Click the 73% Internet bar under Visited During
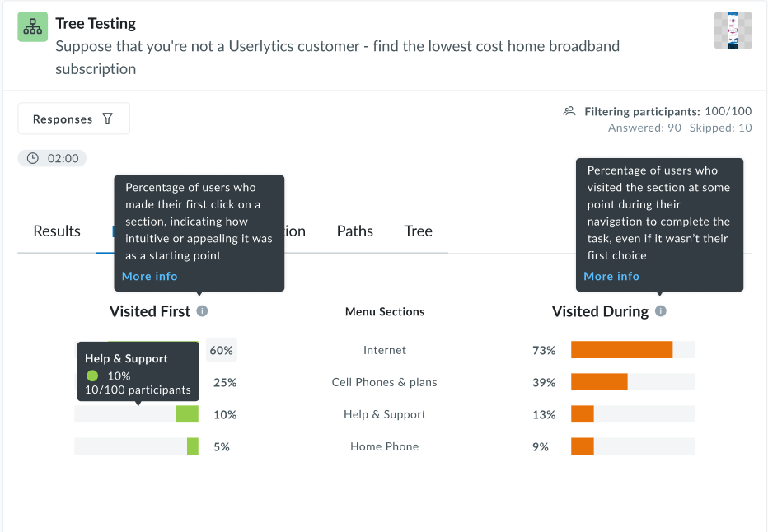768x532 pixels. (x=621, y=349)
